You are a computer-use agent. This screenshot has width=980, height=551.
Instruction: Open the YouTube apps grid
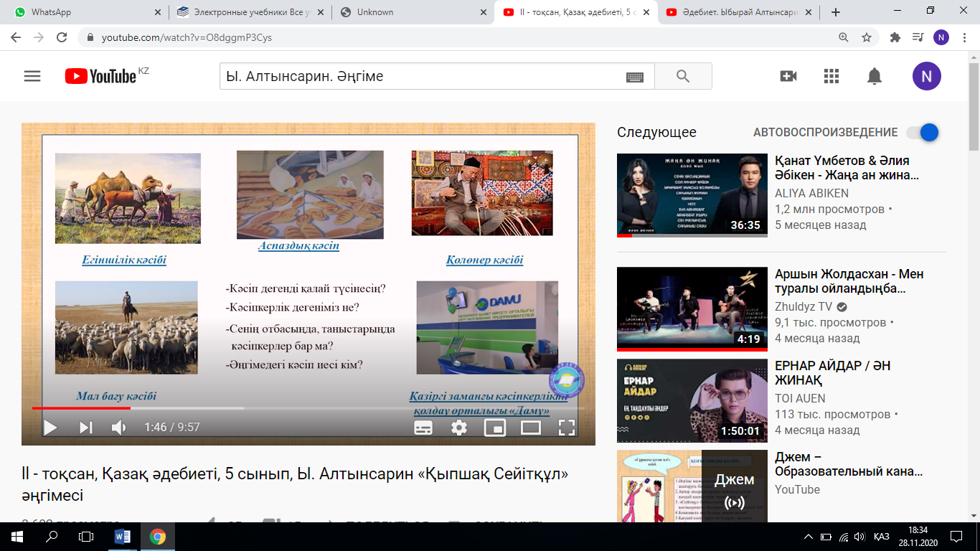pos(831,76)
